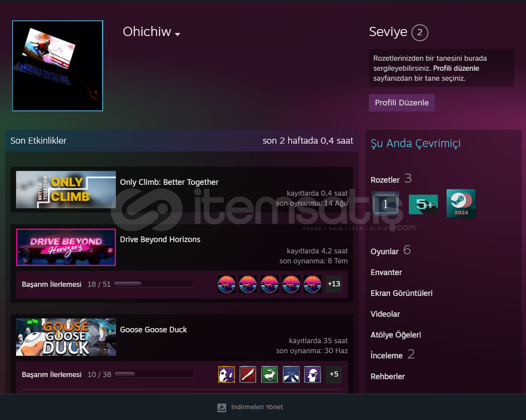Open the 'Profili düzenle' link in badge hint
This screenshot has height=420, width=526.
pyautogui.click(x=456, y=68)
